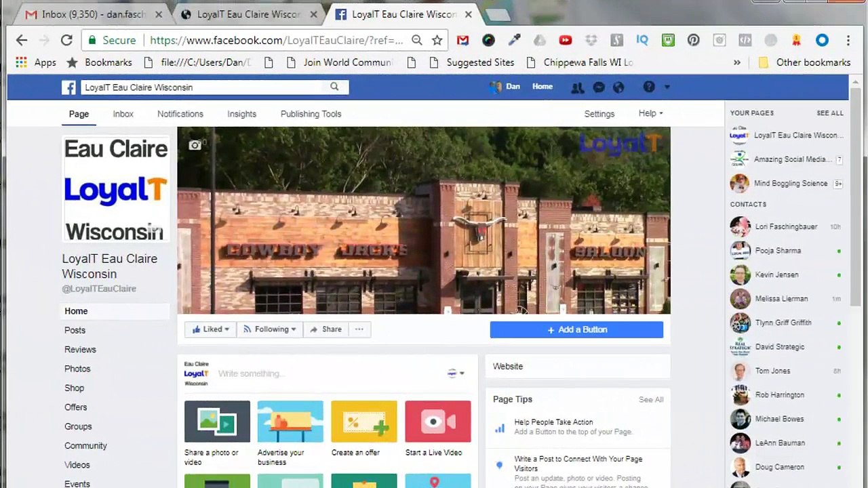Click the search magnifier in address bar
The image size is (868, 488).
point(417,40)
